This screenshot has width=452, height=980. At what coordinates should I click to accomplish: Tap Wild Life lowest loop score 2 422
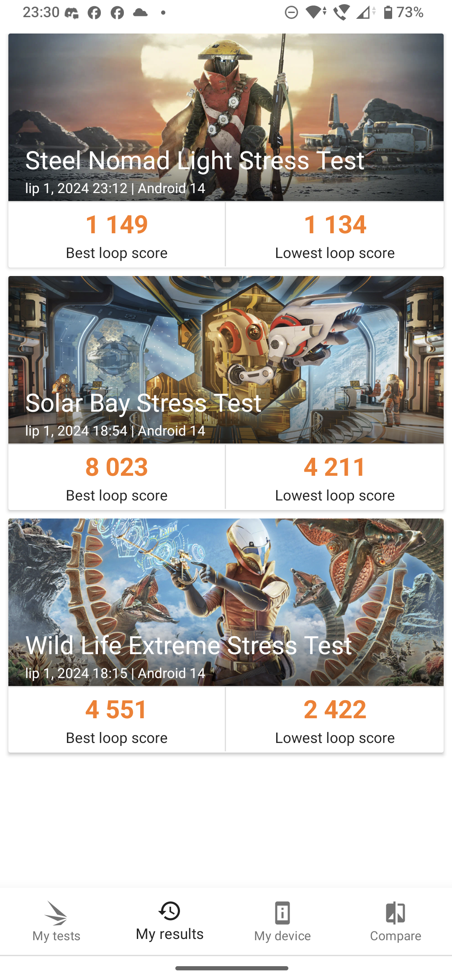pos(335,710)
